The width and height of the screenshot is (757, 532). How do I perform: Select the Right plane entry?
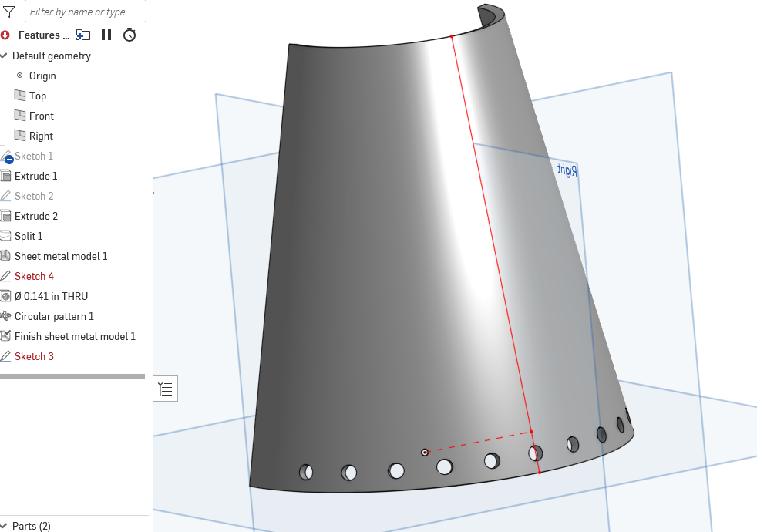click(x=41, y=136)
